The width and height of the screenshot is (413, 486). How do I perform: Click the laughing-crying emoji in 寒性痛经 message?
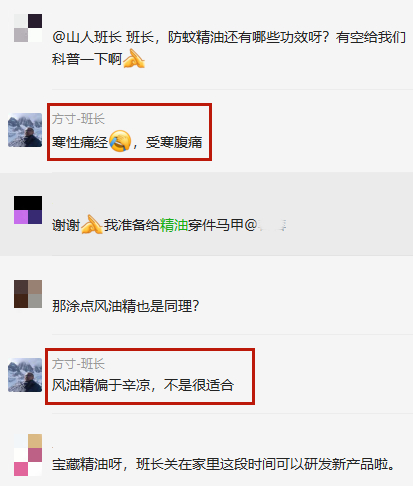coord(120,141)
